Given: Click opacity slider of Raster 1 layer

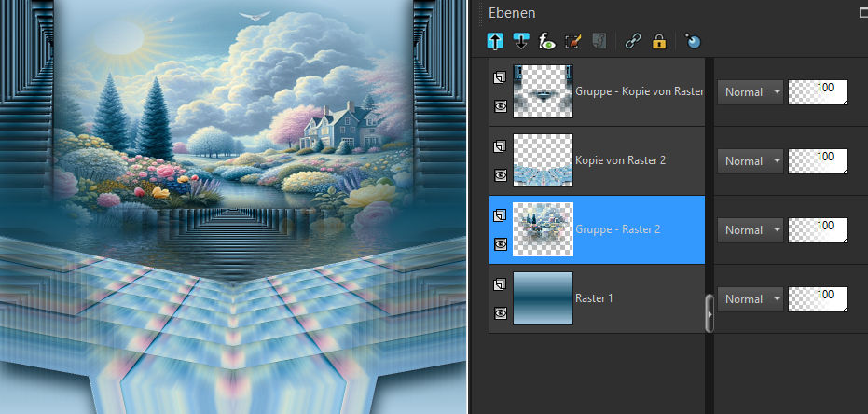Looking at the screenshot, I should point(819,299).
